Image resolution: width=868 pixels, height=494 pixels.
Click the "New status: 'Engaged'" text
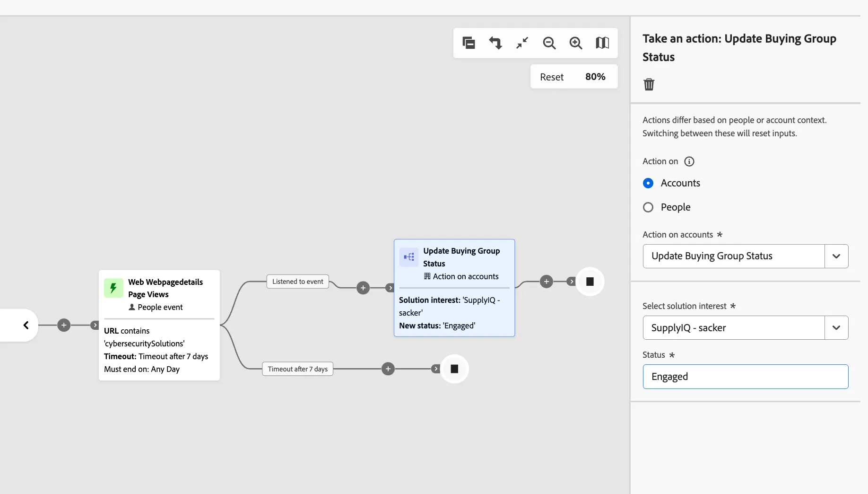pyautogui.click(x=437, y=326)
